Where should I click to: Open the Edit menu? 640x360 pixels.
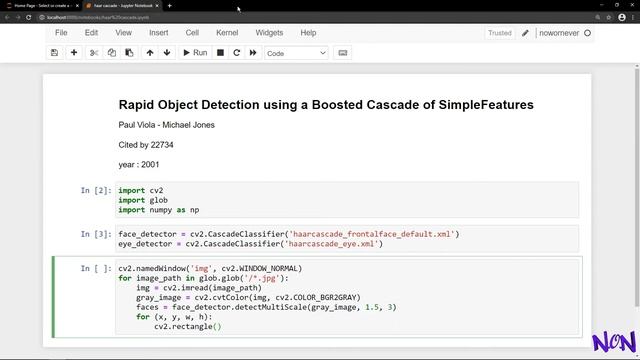[91, 33]
